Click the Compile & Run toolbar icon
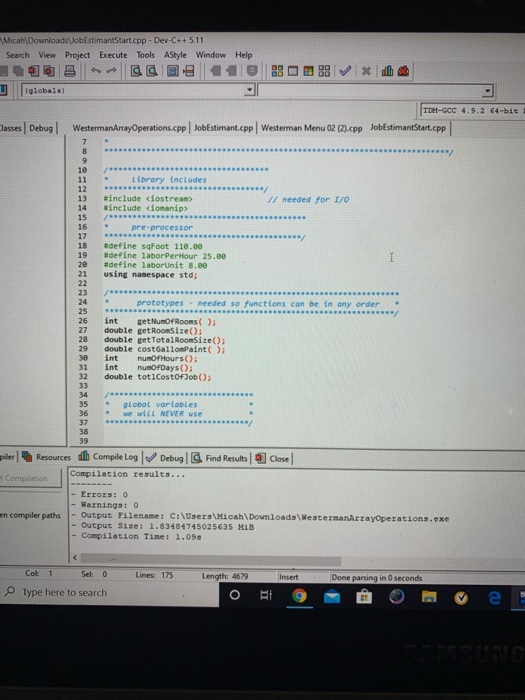525x700 pixels. [x=308, y=71]
